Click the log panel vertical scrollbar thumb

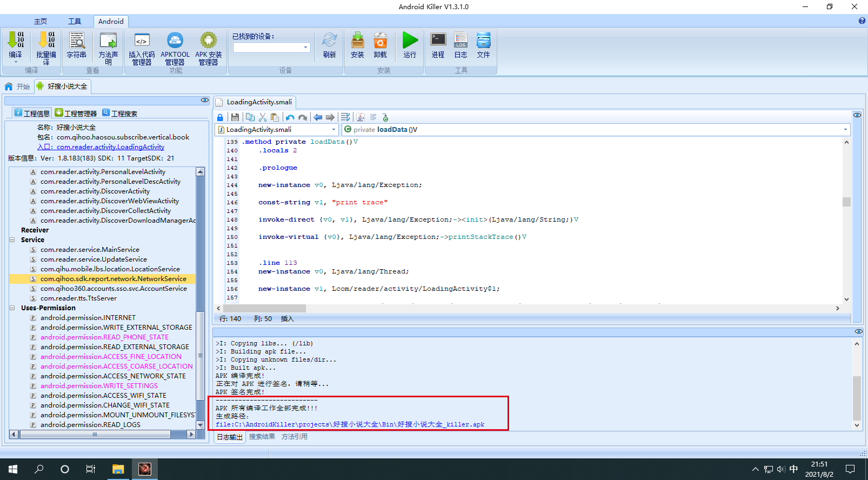click(857, 398)
